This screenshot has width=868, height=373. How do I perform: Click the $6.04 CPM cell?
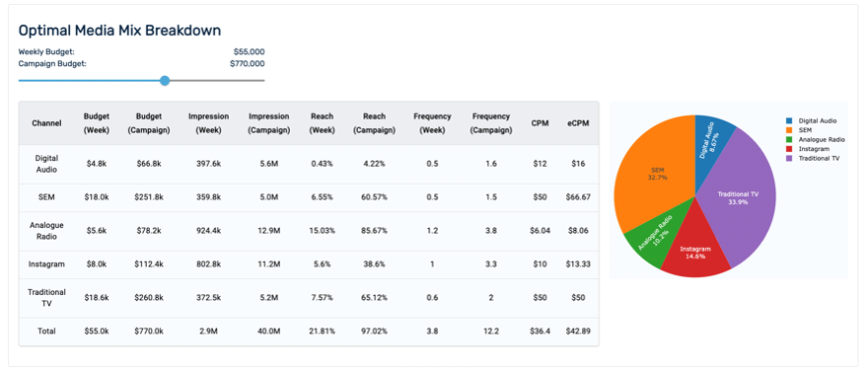540,231
